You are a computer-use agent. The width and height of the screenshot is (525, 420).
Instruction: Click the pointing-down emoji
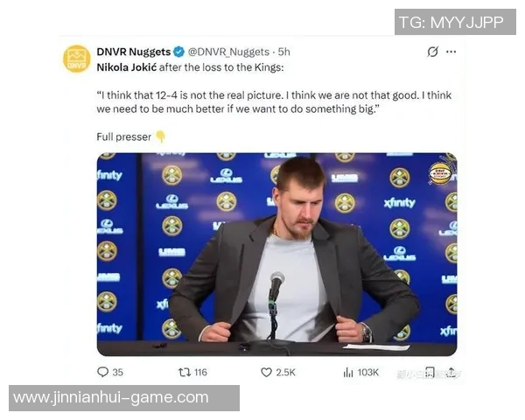click(x=161, y=136)
